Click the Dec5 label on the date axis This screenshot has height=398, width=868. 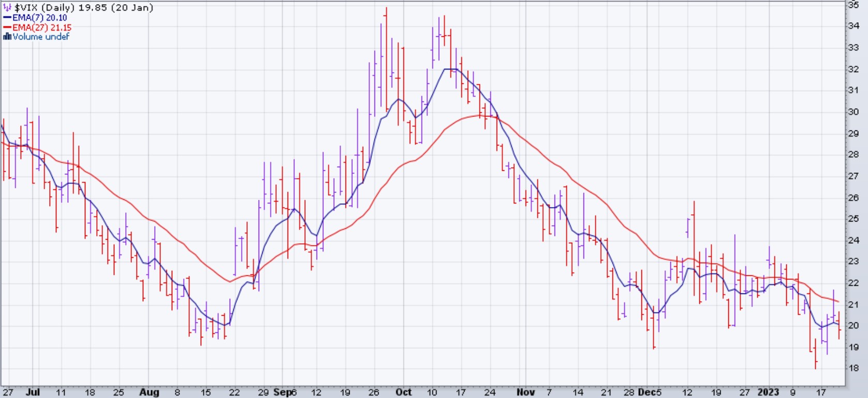pyautogui.click(x=649, y=392)
